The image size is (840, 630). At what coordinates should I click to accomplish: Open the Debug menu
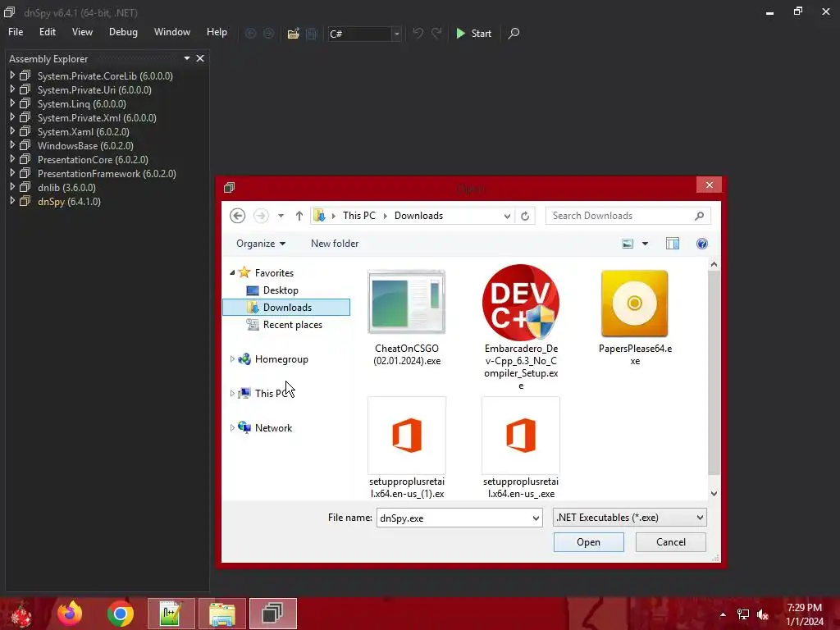coord(123,32)
